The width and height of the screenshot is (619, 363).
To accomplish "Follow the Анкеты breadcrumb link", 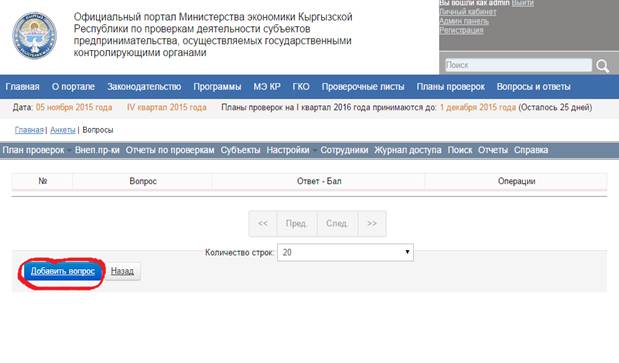I will coord(63,130).
